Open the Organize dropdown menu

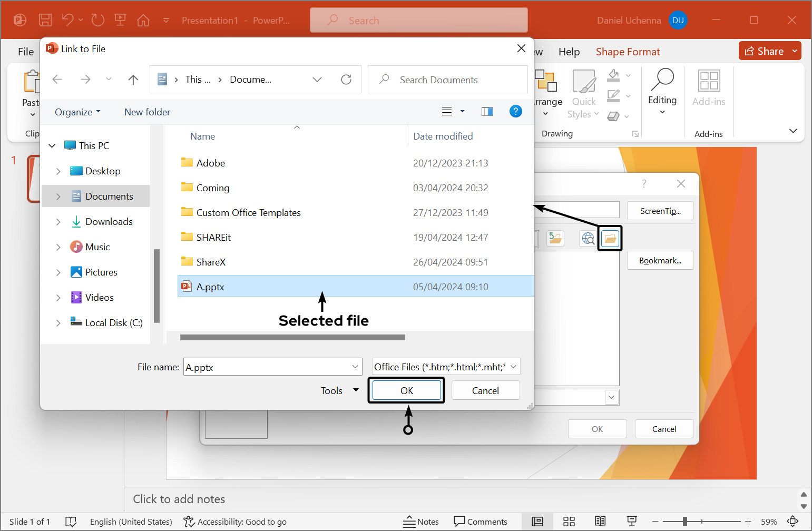(x=77, y=112)
